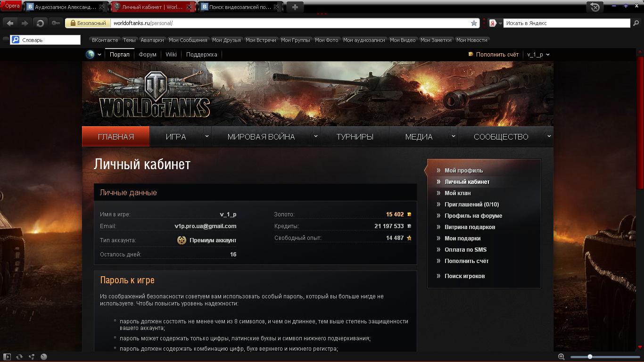Open Приглашений (0/10) sidebar link
The height and width of the screenshot is (362, 644).
pyautogui.click(x=472, y=205)
